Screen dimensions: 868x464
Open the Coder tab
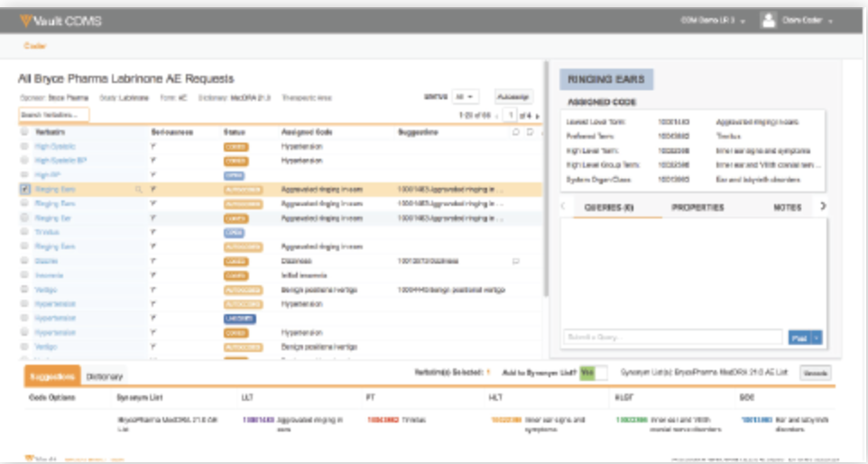click(35, 46)
